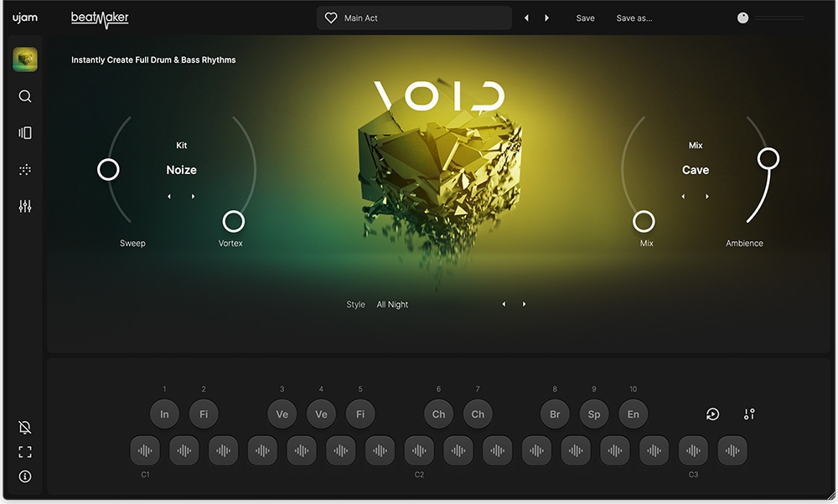This screenshot has height=504, width=838.
Task: Click the beatMaker logo
Action: (100, 19)
